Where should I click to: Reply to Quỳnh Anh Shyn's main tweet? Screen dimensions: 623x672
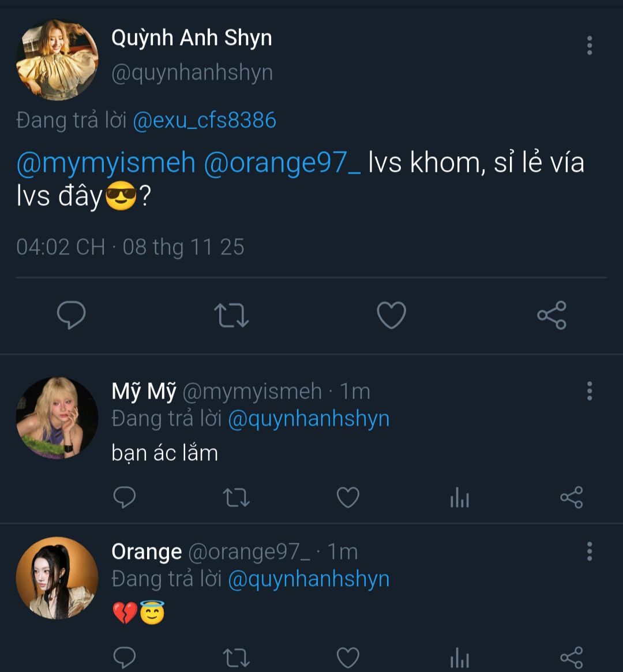(72, 315)
